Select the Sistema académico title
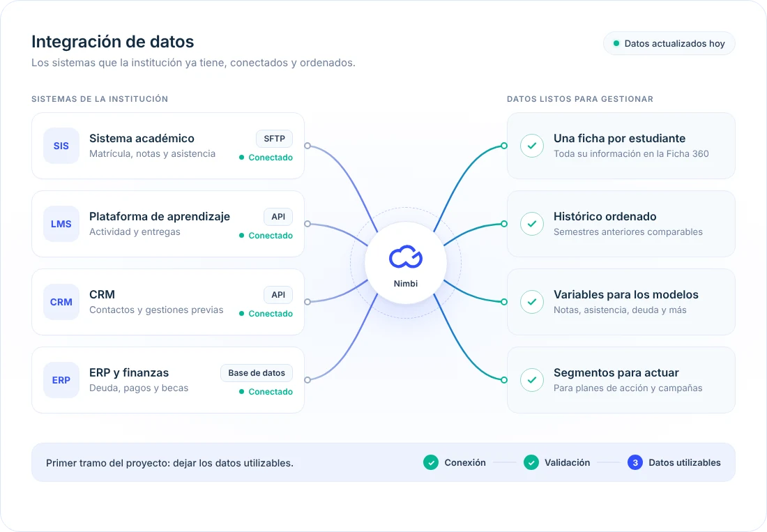This screenshot has height=532, width=767. 142,138
